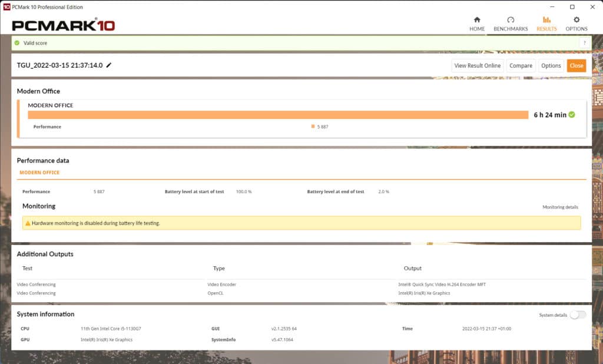This screenshot has width=603, height=364.
Task: Click the 6 h 24 min battery result
Action: [x=550, y=115]
